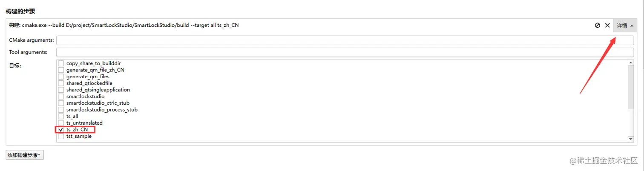Screen dimensions: 644x171
Task: Check the ts_untranslated target
Action: [61, 123]
